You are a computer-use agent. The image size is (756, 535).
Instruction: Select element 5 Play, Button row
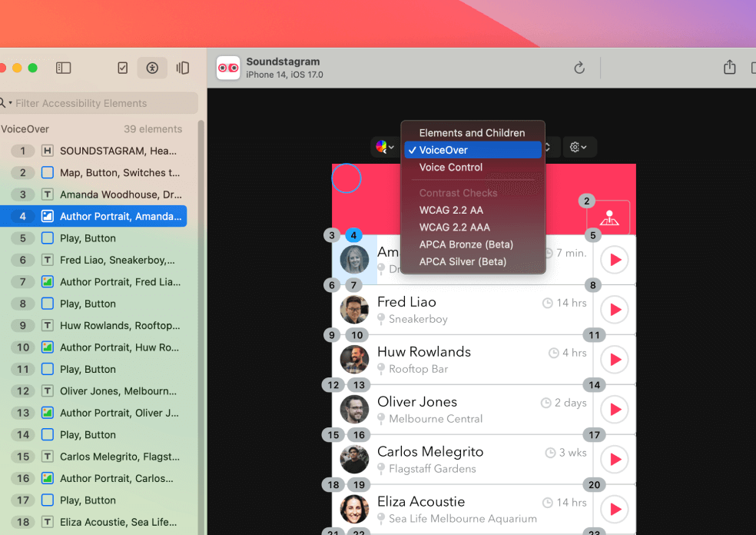pos(94,238)
